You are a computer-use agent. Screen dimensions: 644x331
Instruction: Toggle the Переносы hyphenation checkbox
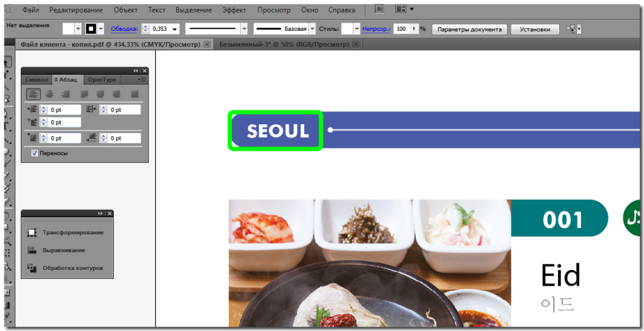click(35, 153)
